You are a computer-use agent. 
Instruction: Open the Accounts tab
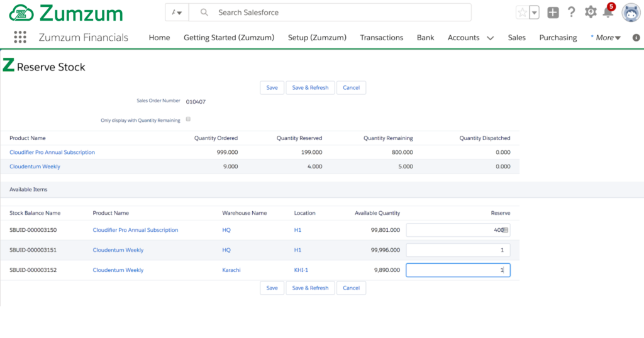pyautogui.click(x=464, y=37)
